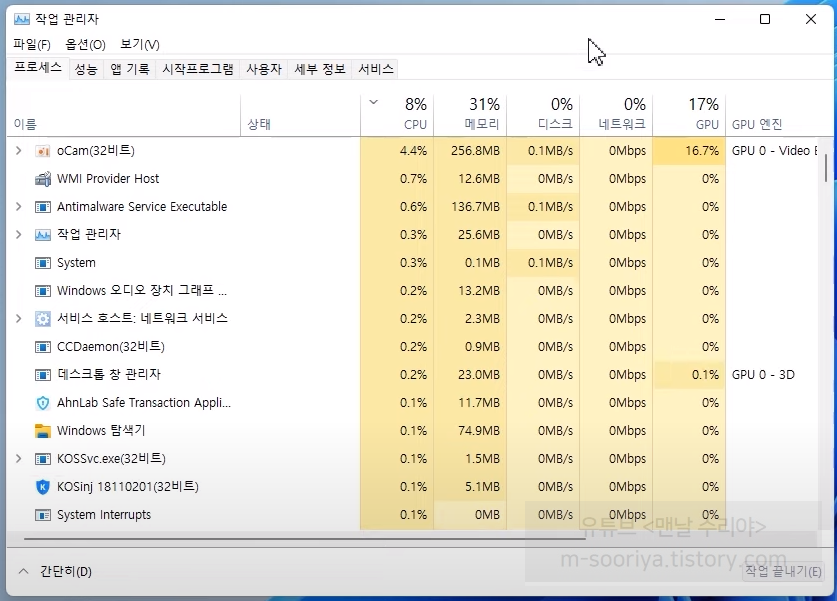Click Antimalware memory value 136.7MB
Image resolution: width=837 pixels, height=601 pixels.
pyautogui.click(x=476, y=207)
